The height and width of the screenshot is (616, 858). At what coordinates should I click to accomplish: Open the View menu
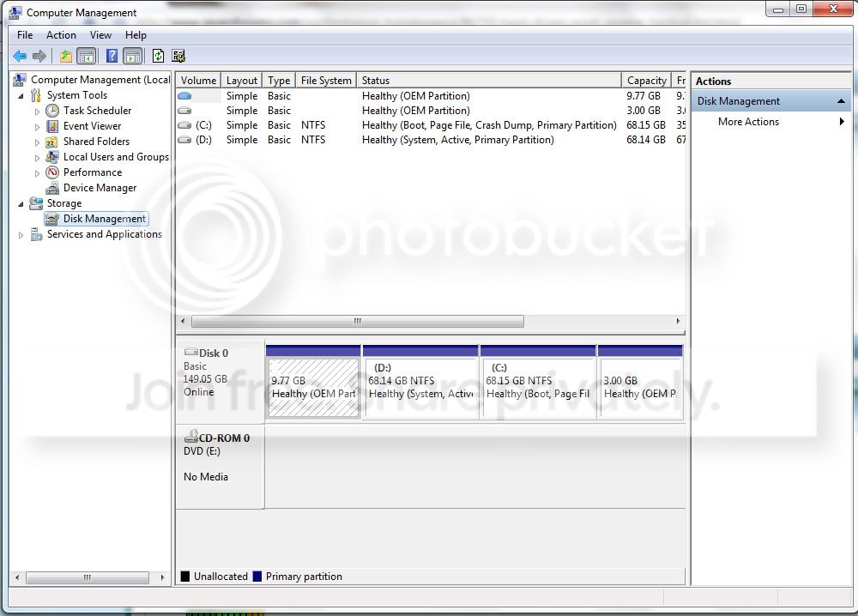point(100,35)
